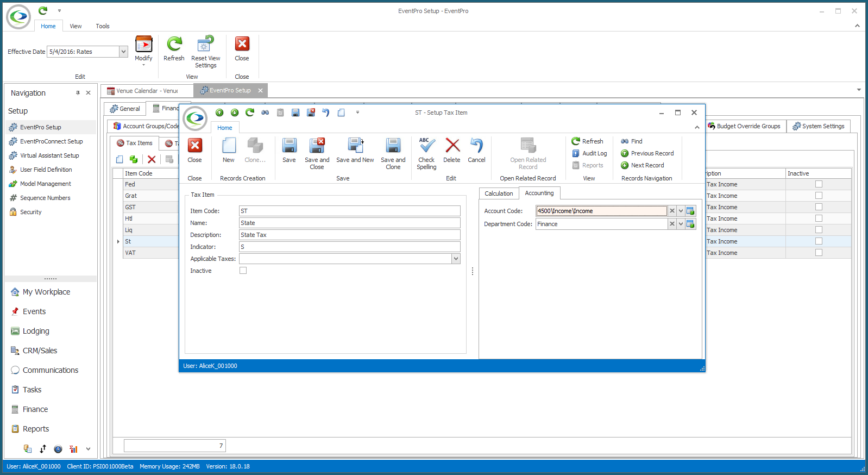Switch to the Venue Calendar document tab
The image size is (868, 475).
tap(147, 91)
